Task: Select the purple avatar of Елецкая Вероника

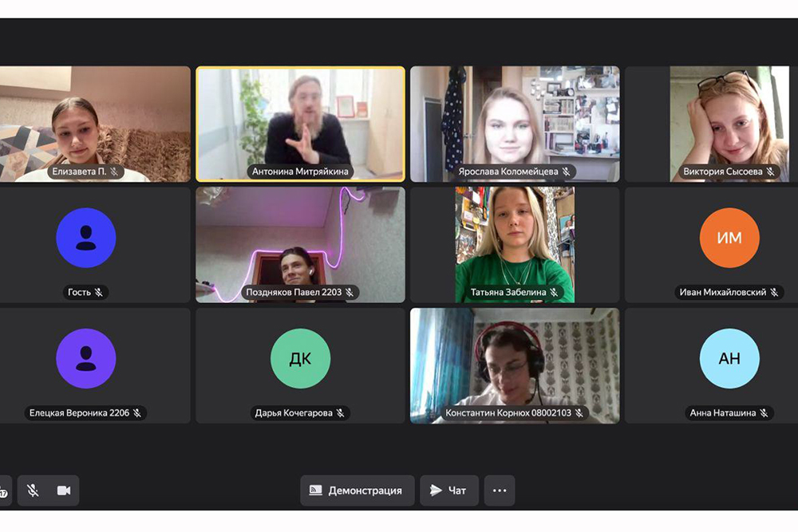Action: coord(86,358)
